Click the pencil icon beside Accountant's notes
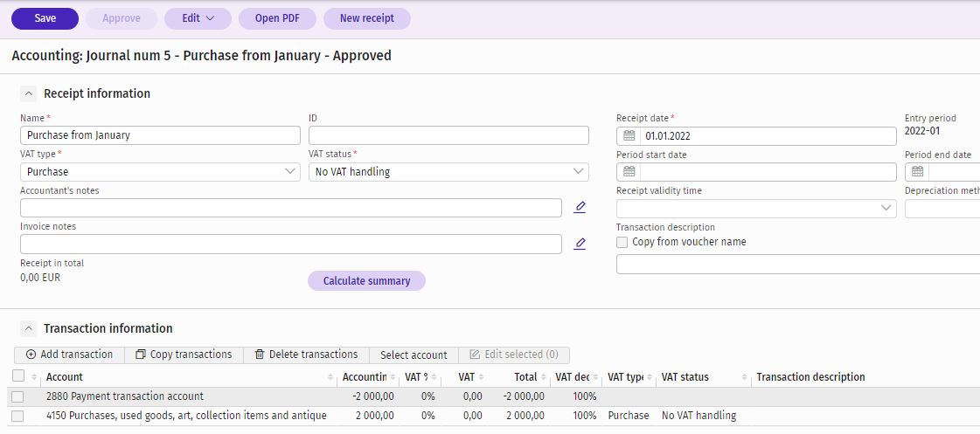Screen dimensions: 980x434 [580, 207]
